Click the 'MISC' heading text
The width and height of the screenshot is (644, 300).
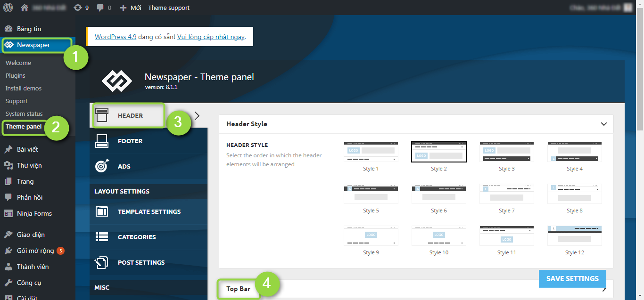point(101,287)
